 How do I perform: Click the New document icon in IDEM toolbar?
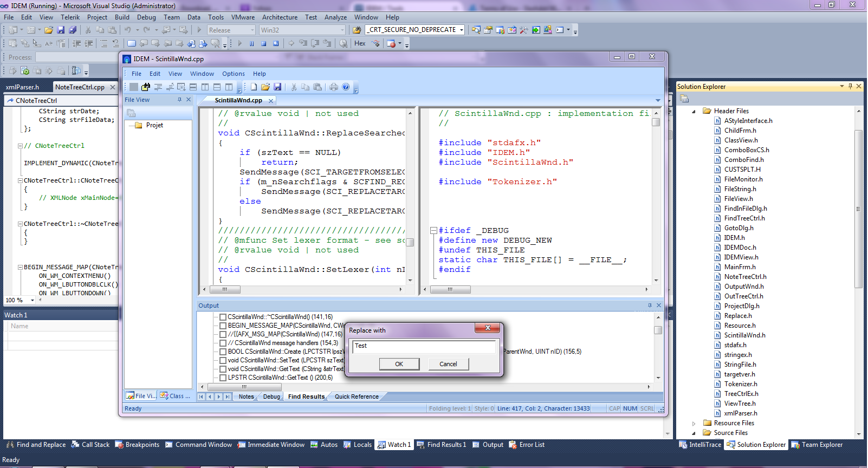(x=254, y=87)
